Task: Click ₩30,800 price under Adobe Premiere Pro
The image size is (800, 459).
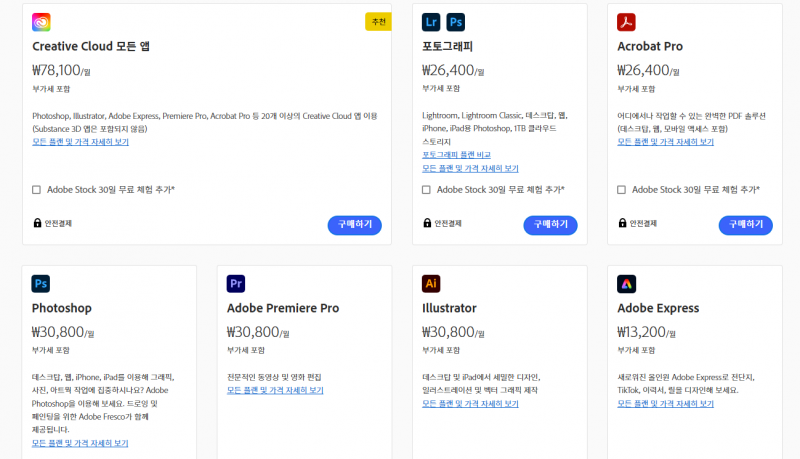Action: point(258,332)
